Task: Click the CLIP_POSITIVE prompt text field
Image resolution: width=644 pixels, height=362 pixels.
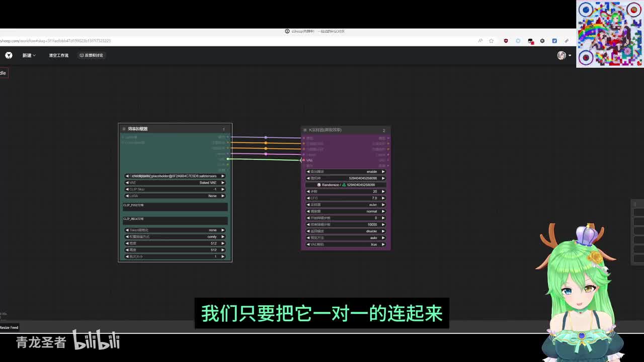Action: click(x=175, y=208)
